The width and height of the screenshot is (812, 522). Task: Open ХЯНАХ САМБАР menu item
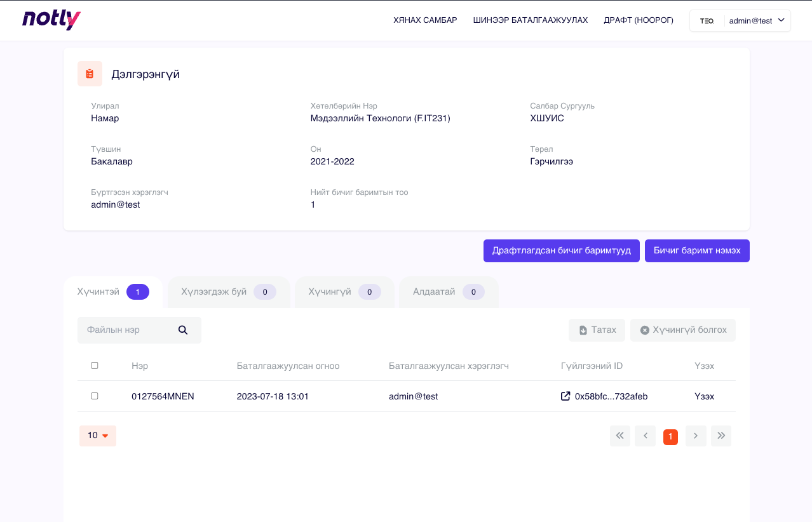pos(425,20)
